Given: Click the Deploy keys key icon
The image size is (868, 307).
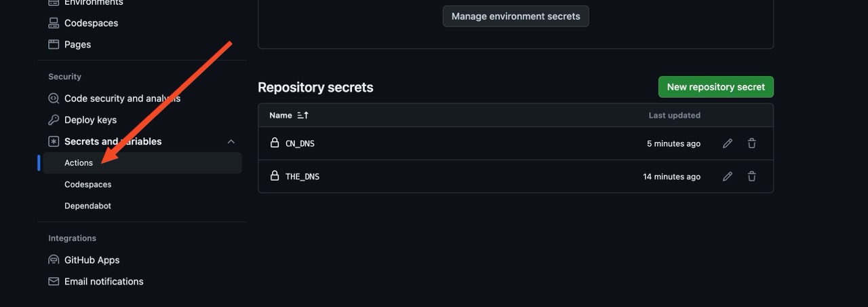Looking at the screenshot, I should click(54, 120).
